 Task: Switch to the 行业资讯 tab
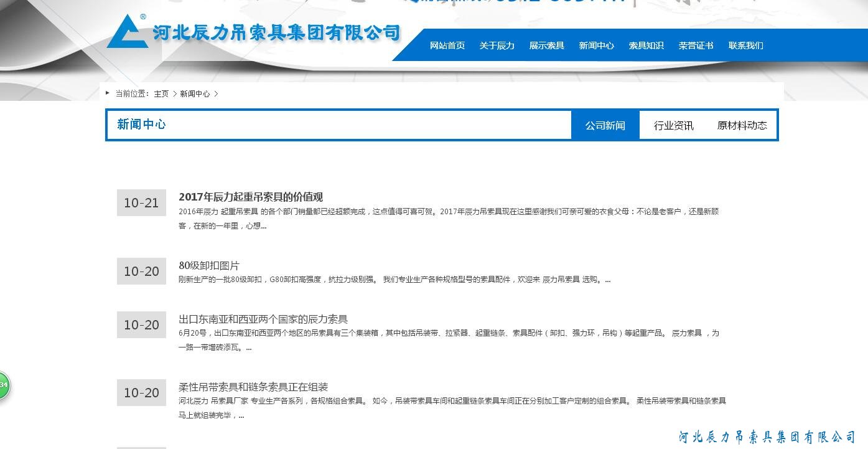point(673,125)
